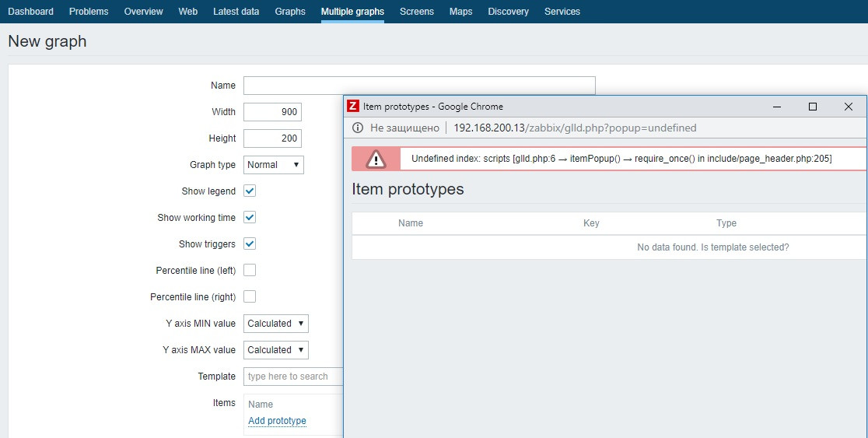Open the Y axis MAX value dropdown
This screenshot has height=438, width=868.
[275, 350]
